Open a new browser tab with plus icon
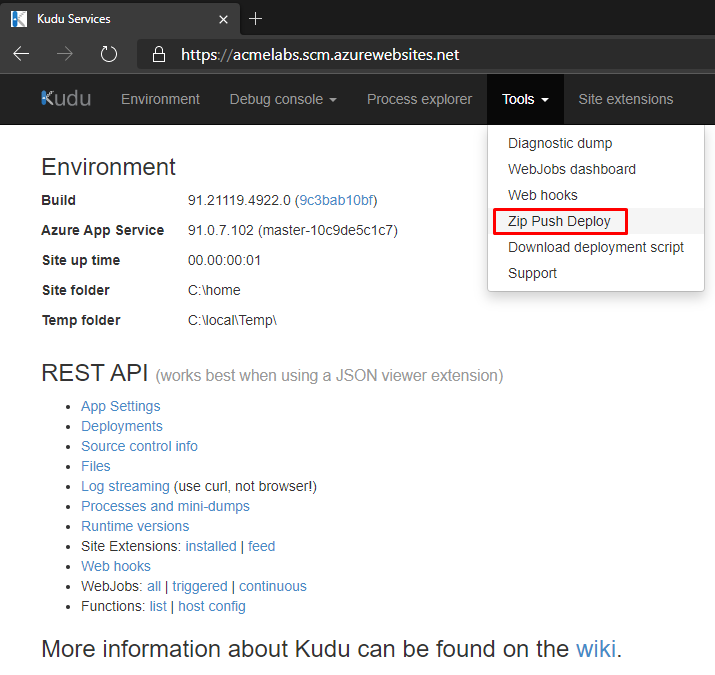This screenshot has width=715, height=675. coord(255,19)
